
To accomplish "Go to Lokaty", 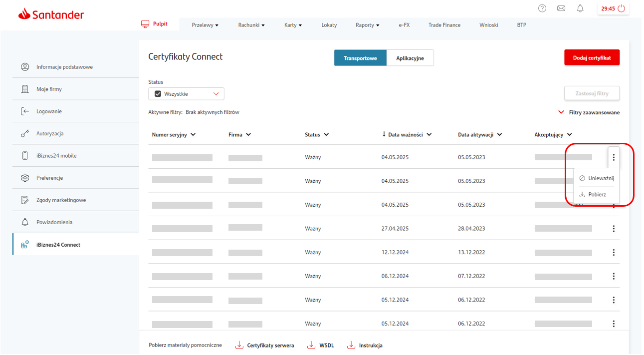I will coord(329,25).
